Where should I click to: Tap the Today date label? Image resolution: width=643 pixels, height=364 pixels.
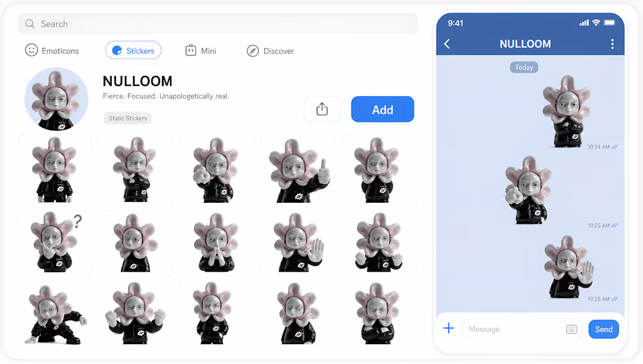524,67
